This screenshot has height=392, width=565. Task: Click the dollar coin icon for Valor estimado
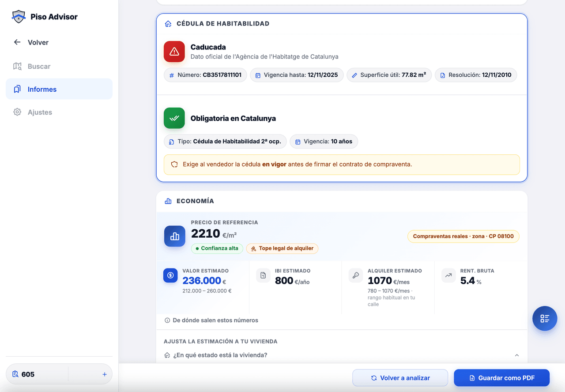[x=170, y=275]
